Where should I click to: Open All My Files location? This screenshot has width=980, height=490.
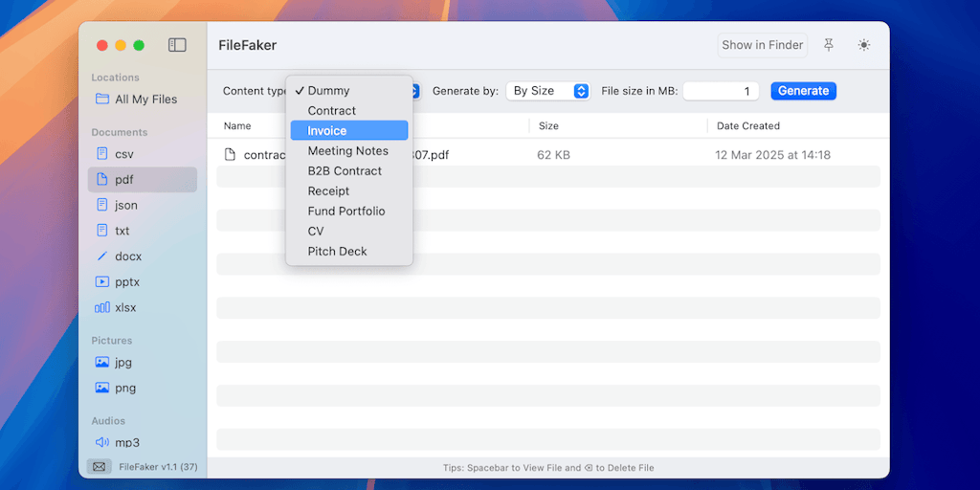[145, 100]
